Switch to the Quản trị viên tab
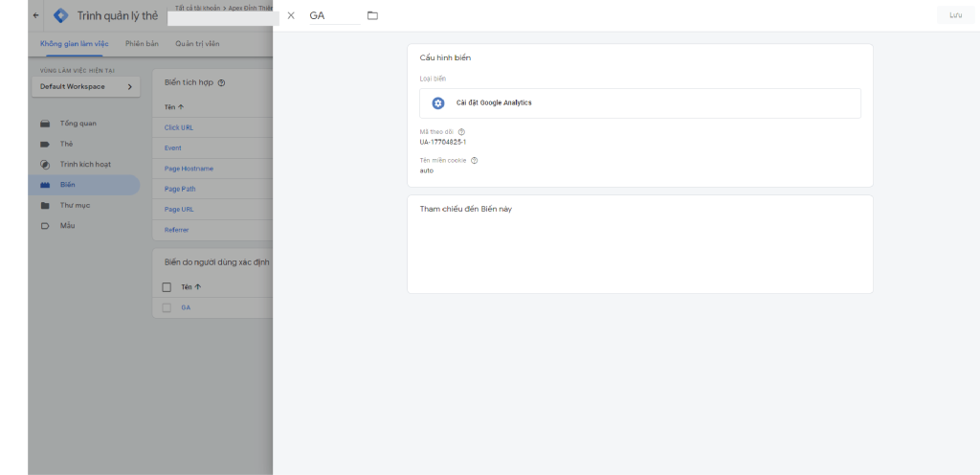Viewport: 980px width, 475px height. click(x=197, y=44)
